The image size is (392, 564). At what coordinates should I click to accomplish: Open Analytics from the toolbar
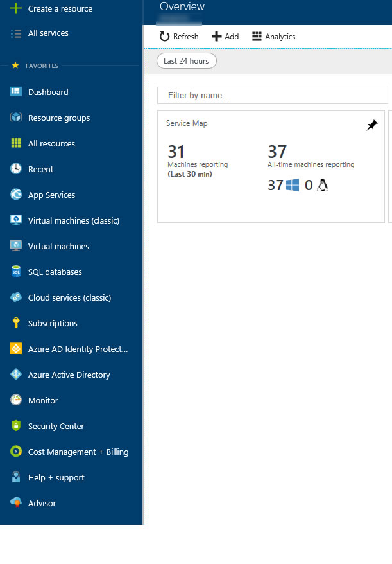pyautogui.click(x=273, y=37)
